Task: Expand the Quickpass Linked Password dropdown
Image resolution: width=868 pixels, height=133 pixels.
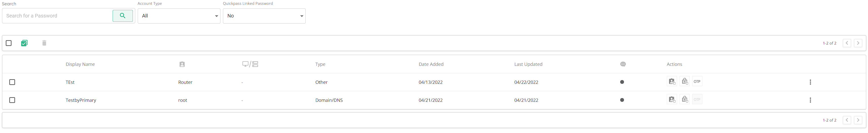Action: [264, 16]
